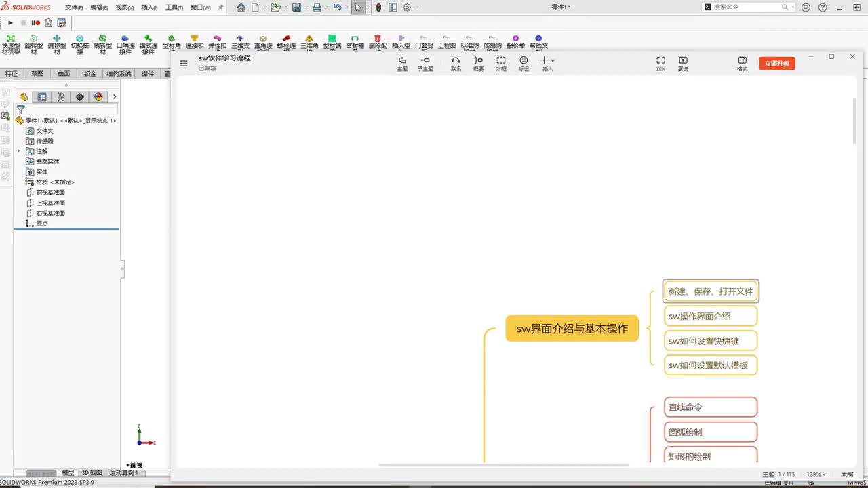Screen dimensions: 868x488
Task: Add a 外框 boundary
Action: point(501,64)
